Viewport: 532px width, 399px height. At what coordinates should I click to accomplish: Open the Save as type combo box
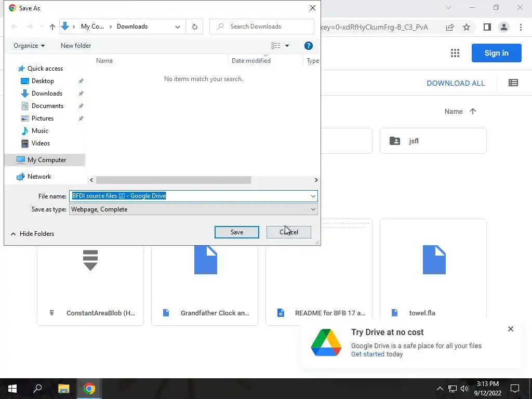pyautogui.click(x=193, y=209)
